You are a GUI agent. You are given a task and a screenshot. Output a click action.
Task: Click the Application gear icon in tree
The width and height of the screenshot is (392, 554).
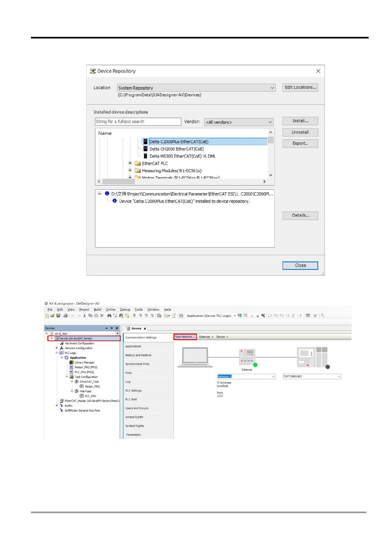pos(66,358)
